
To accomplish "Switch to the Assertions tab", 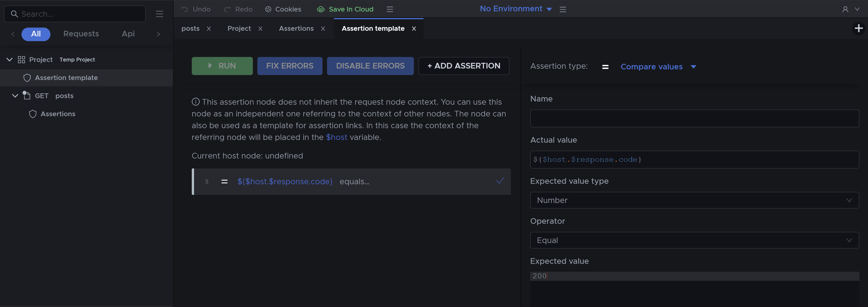I will click(x=296, y=29).
